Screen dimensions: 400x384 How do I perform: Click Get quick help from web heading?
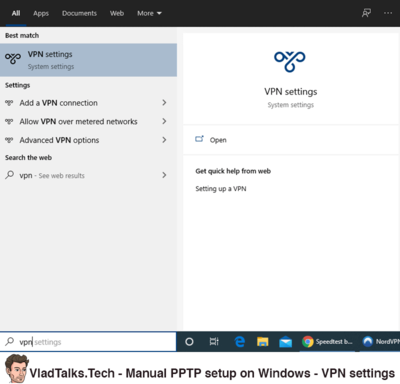(233, 171)
